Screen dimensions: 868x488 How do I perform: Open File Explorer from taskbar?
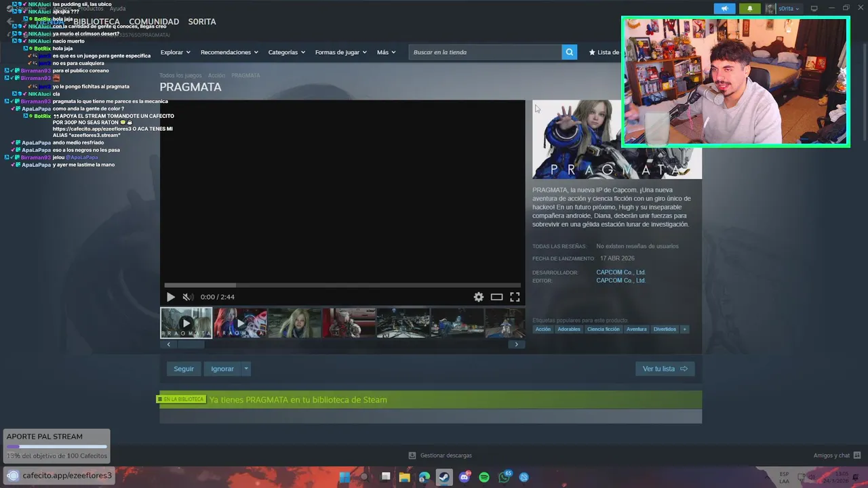point(405,477)
